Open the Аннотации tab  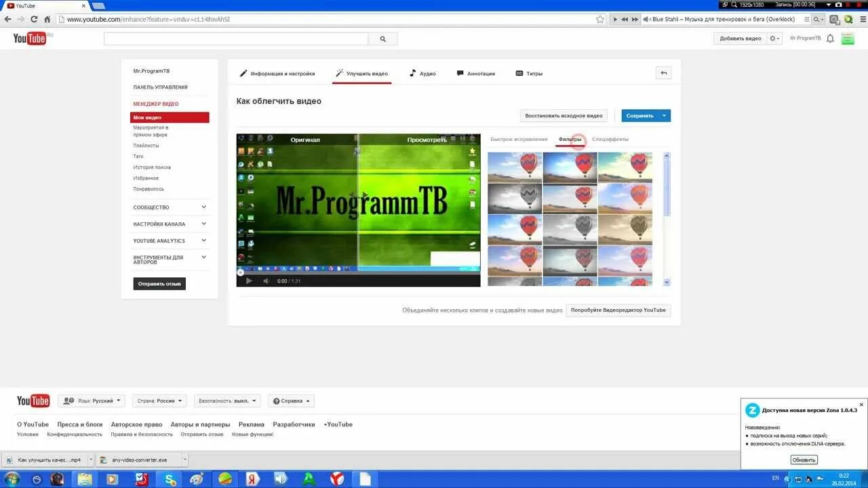click(475, 73)
